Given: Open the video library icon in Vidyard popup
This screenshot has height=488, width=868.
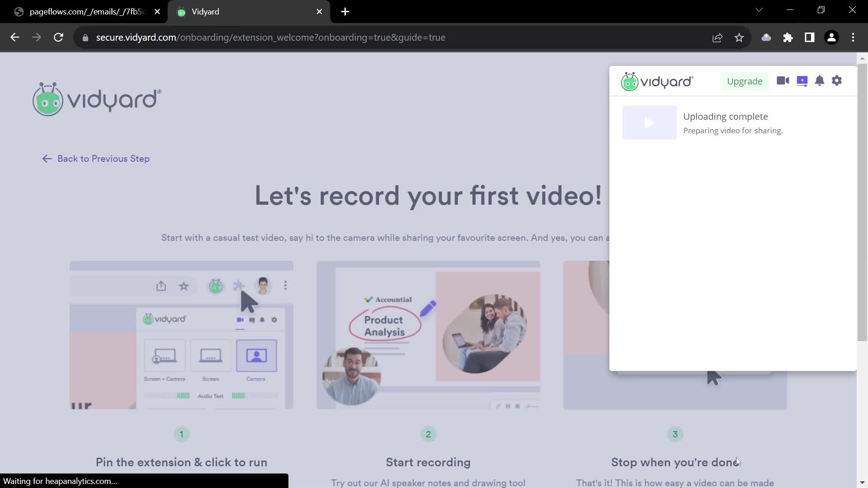Looking at the screenshot, I should [802, 81].
